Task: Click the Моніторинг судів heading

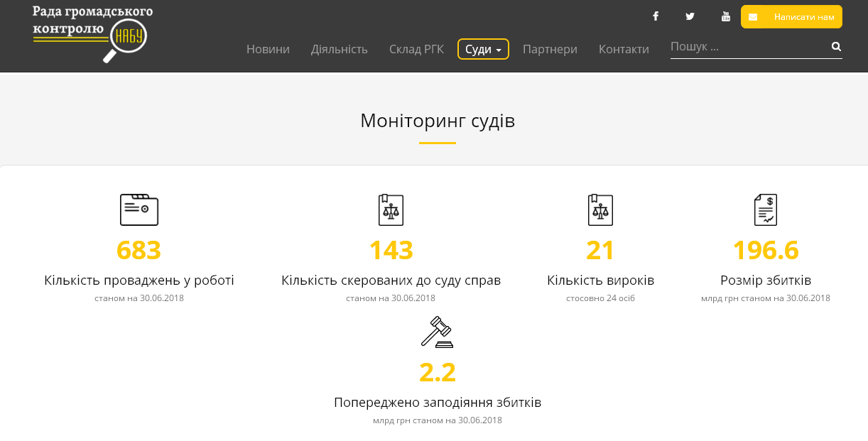Action: (438, 121)
